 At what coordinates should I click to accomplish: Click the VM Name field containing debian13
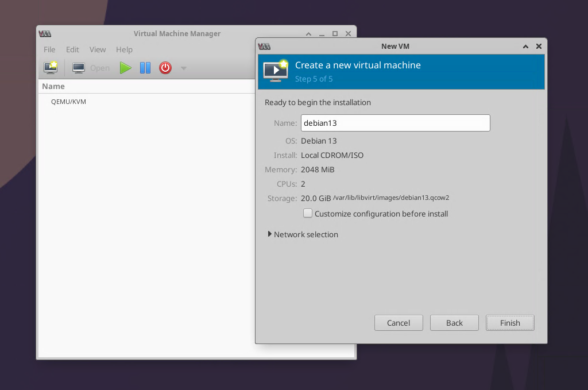395,123
